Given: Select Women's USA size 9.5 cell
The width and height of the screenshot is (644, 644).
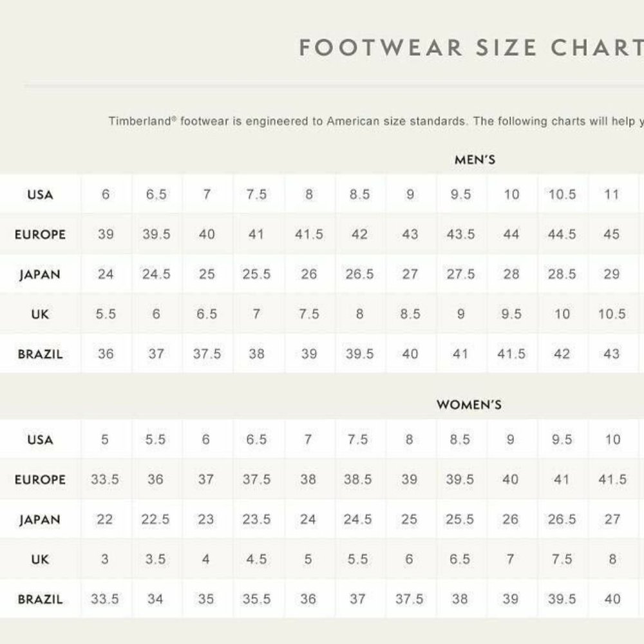Looking at the screenshot, I should point(562,440).
